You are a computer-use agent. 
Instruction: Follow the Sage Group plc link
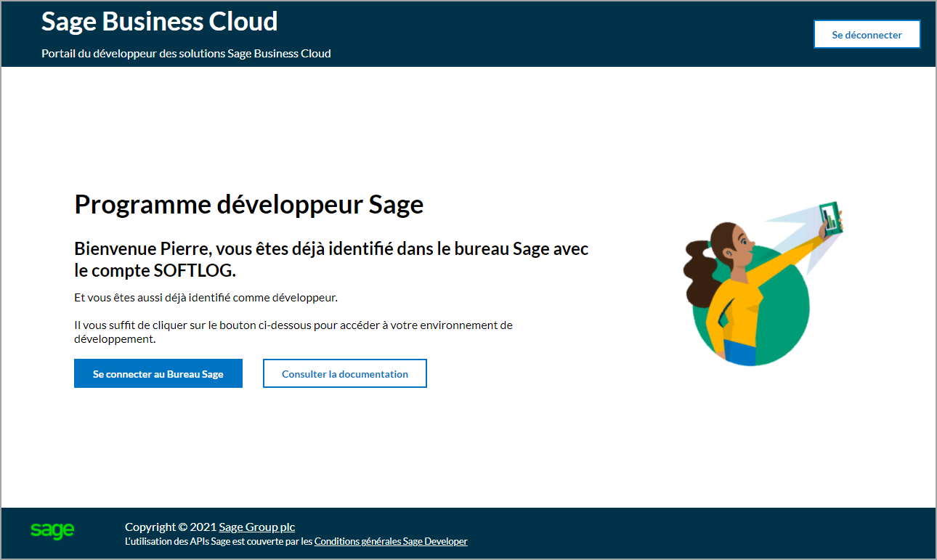point(257,527)
